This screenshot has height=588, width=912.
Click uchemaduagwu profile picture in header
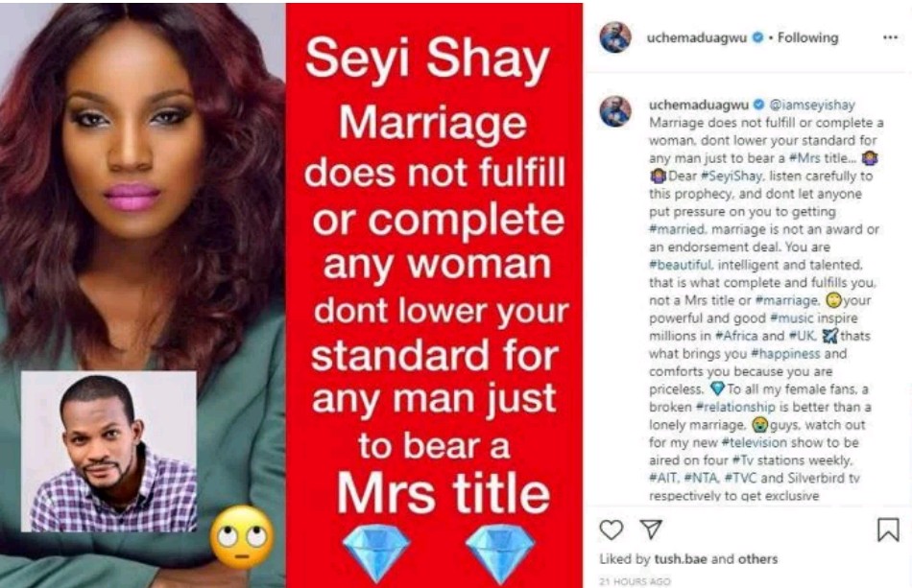pyautogui.click(x=615, y=37)
